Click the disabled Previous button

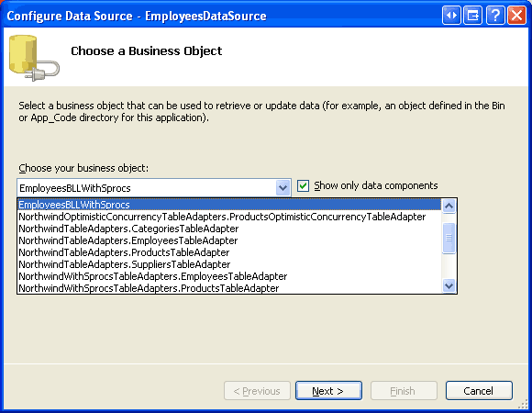(x=257, y=391)
